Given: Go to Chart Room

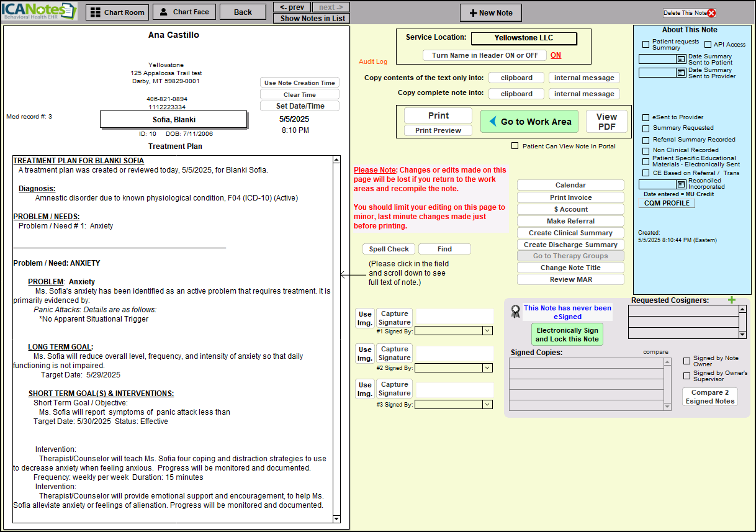Looking at the screenshot, I should 117,12.
